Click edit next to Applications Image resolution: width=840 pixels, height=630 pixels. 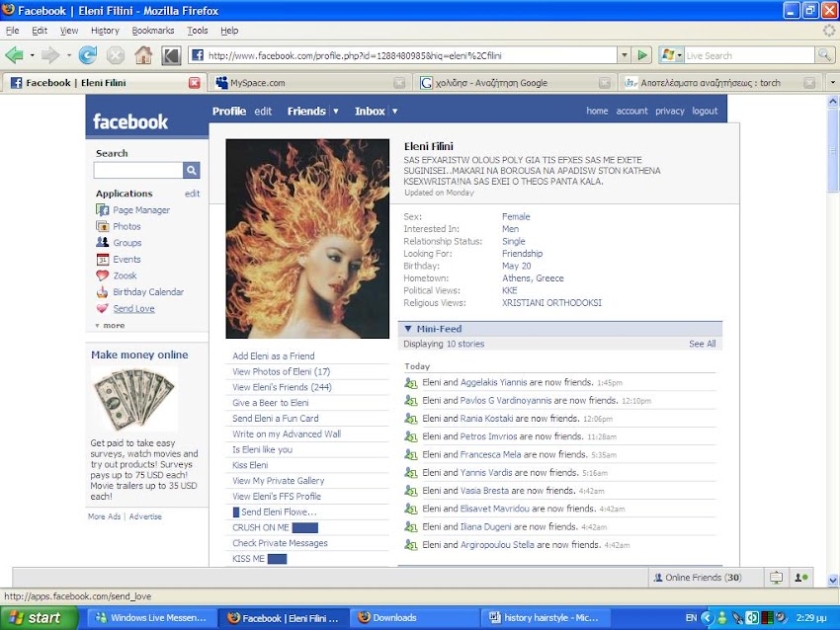coord(193,194)
